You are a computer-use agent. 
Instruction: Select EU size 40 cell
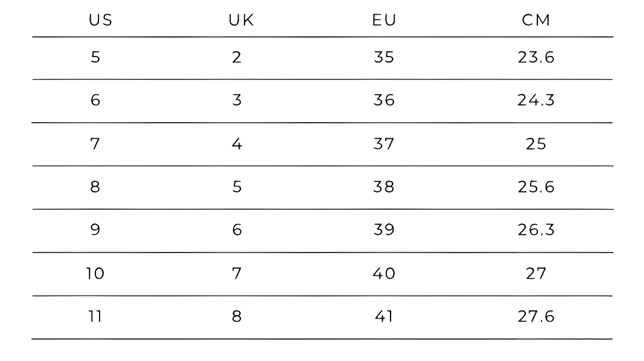tap(384, 273)
